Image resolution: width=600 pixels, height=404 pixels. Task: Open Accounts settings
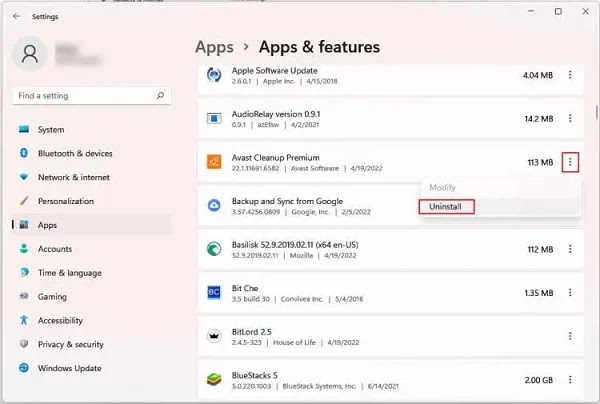click(x=55, y=249)
